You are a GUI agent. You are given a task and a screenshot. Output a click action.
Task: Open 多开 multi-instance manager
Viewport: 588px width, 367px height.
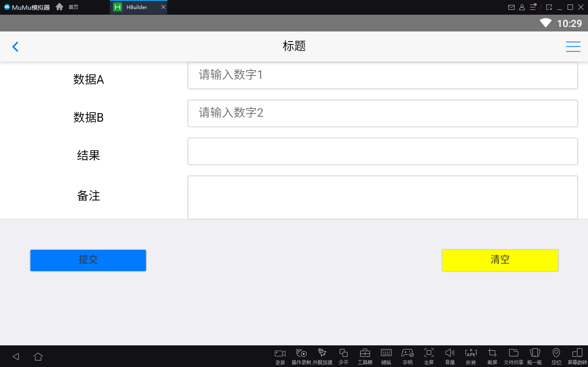click(x=343, y=355)
